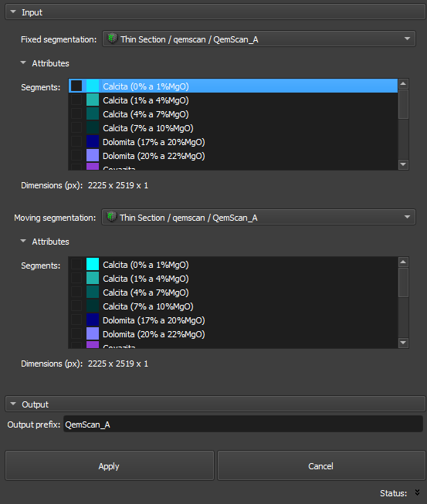427x504 pixels.
Task: Click the up arrow of fixed segments scrollbar
Action: 403,84
